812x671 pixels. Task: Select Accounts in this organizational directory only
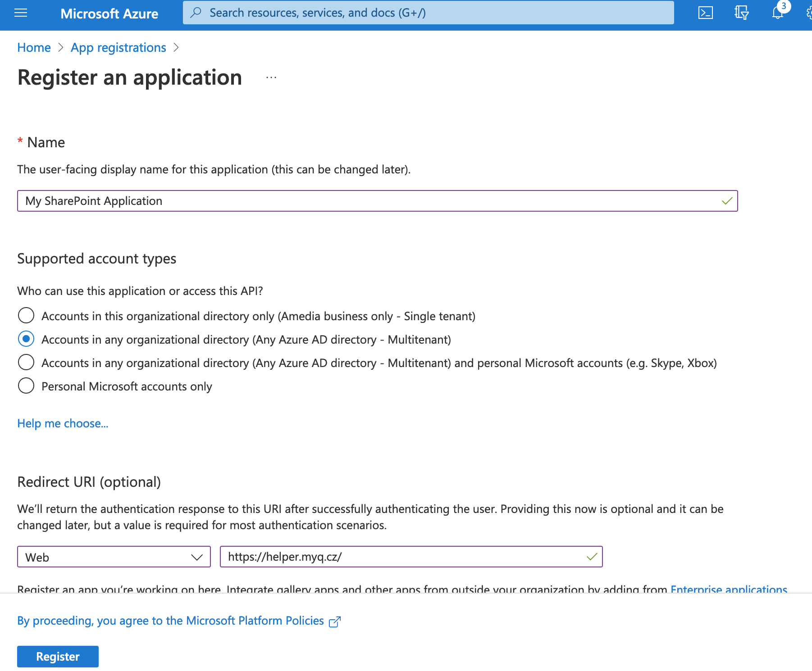click(x=26, y=316)
